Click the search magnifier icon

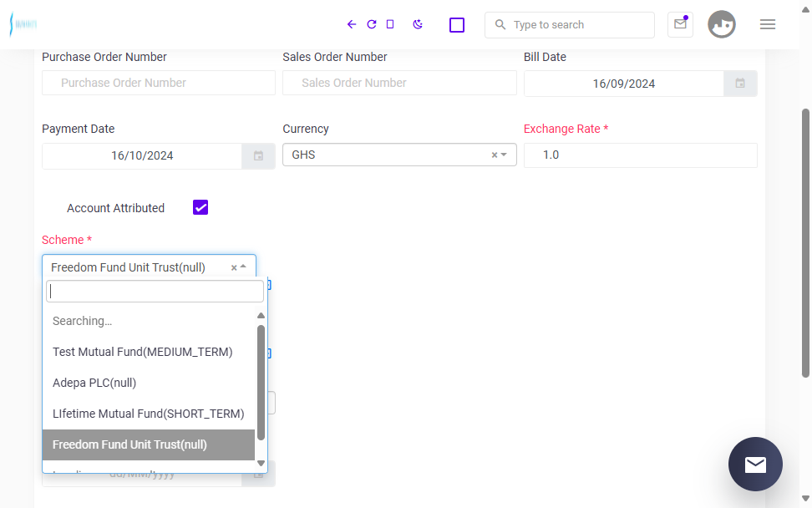tap(500, 24)
